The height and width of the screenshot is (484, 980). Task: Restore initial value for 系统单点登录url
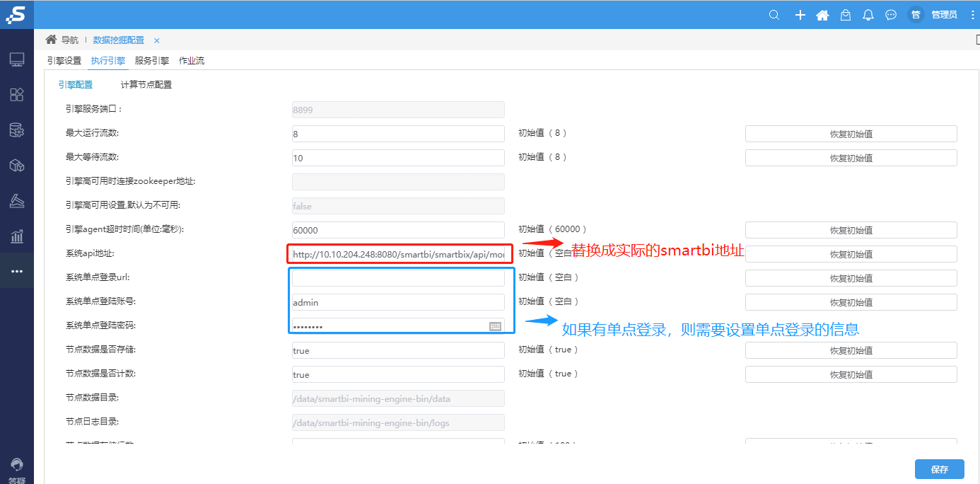coord(851,278)
